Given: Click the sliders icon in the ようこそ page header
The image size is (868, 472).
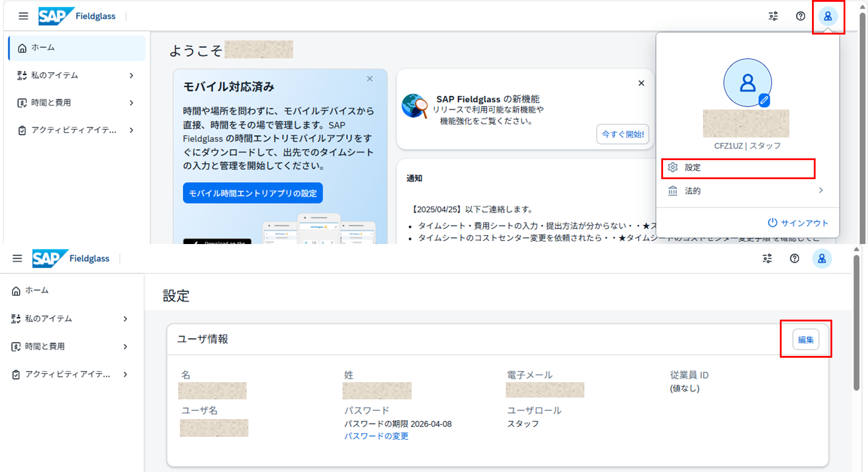Looking at the screenshot, I should [773, 16].
